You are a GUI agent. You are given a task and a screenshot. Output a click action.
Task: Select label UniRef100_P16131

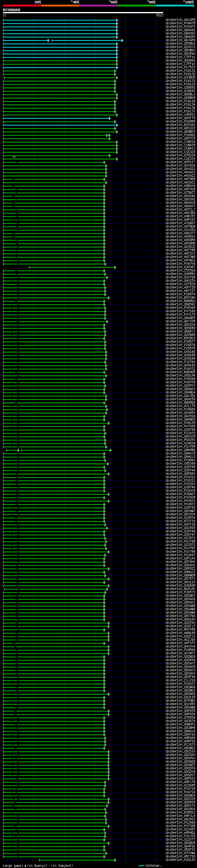point(180,71)
